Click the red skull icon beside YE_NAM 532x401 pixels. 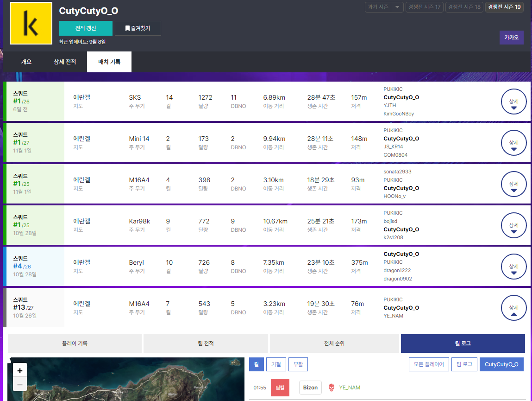(331, 388)
